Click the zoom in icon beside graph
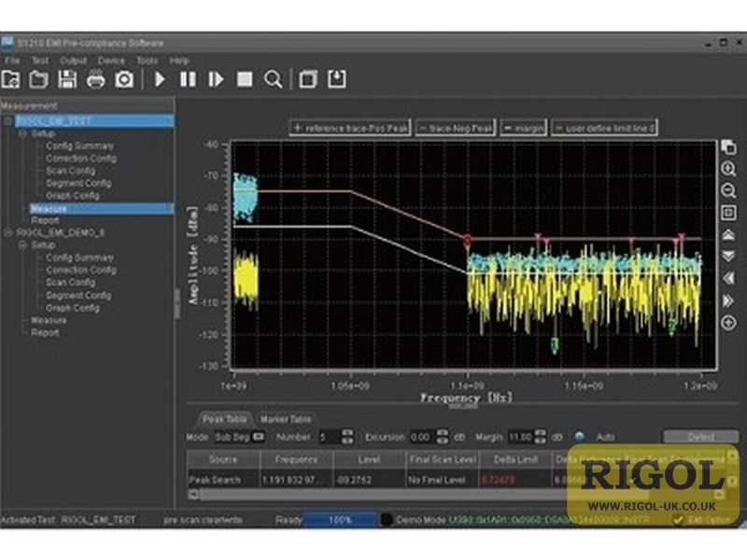 (x=728, y=169)
